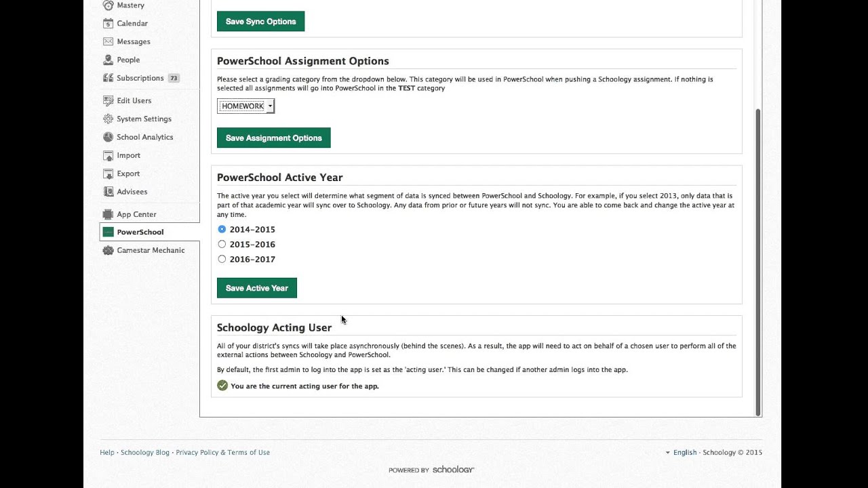
Task: Click the System Settings gear icon
Action: tap(108, 119)
